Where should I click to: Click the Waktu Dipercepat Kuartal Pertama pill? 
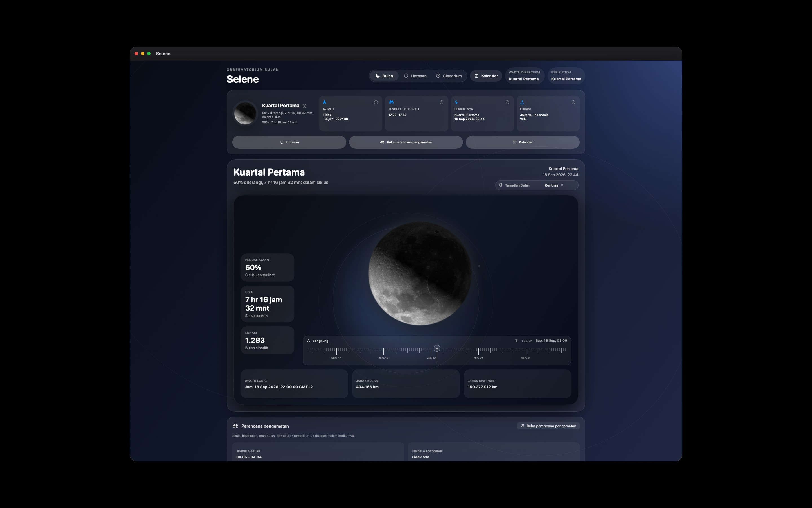coord(524,76)
